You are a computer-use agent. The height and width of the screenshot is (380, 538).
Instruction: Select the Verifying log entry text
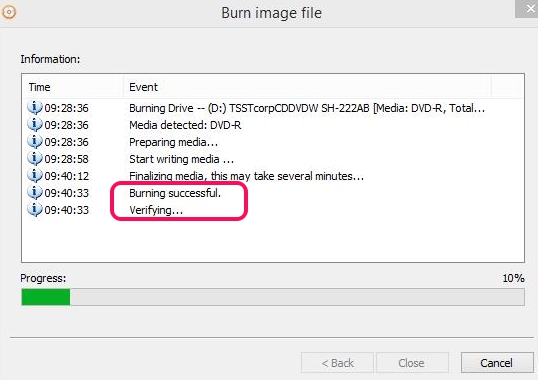[x=156, y=210]
